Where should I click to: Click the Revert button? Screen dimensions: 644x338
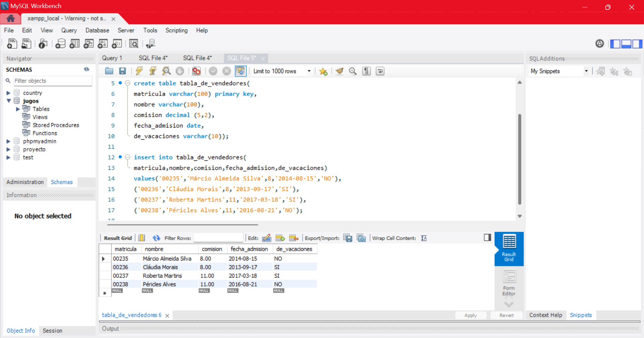(x=506, y=315)
